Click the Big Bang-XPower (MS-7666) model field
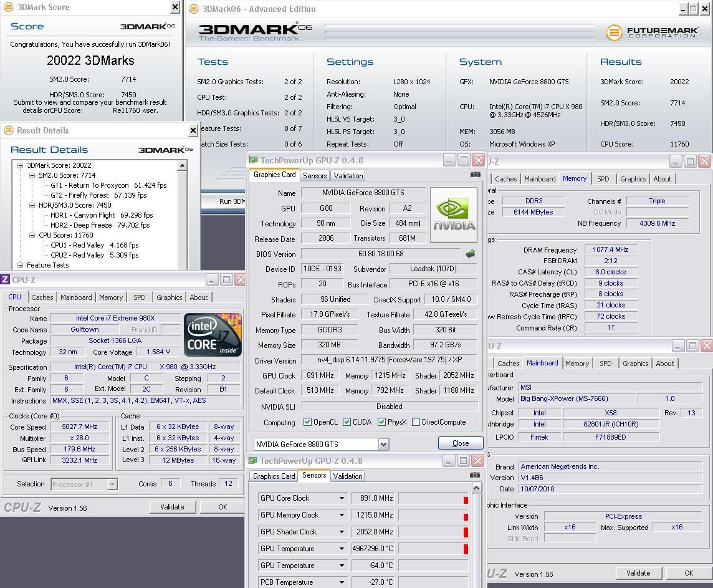Image resolution: width=713 pixels, height=588 pixels. pos(577,399)
